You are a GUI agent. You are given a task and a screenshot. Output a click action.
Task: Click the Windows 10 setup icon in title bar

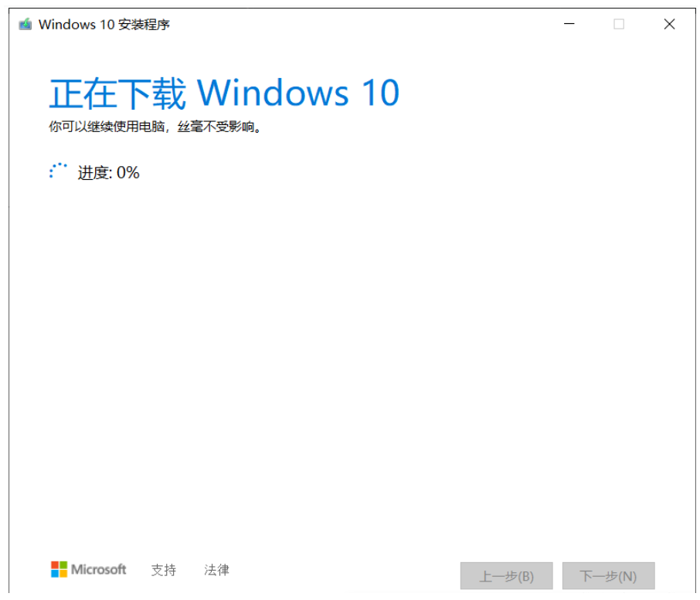(x=25, y=24)
